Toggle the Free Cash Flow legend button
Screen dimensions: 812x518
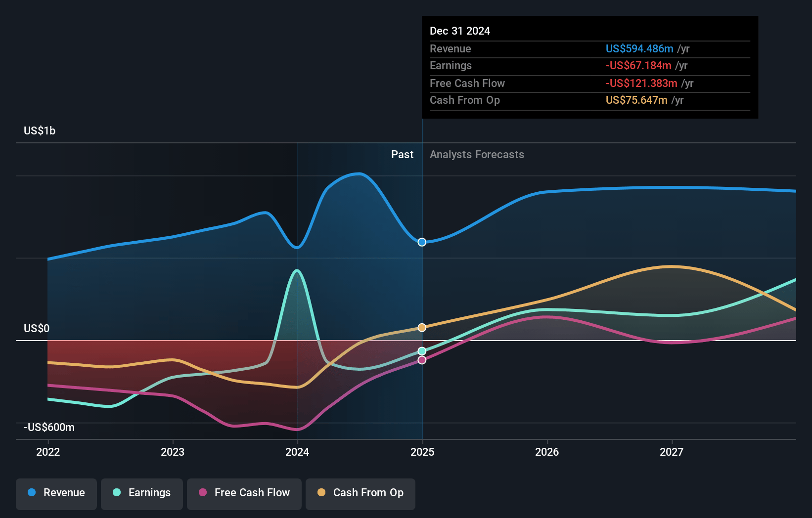(x=244, y=494)
